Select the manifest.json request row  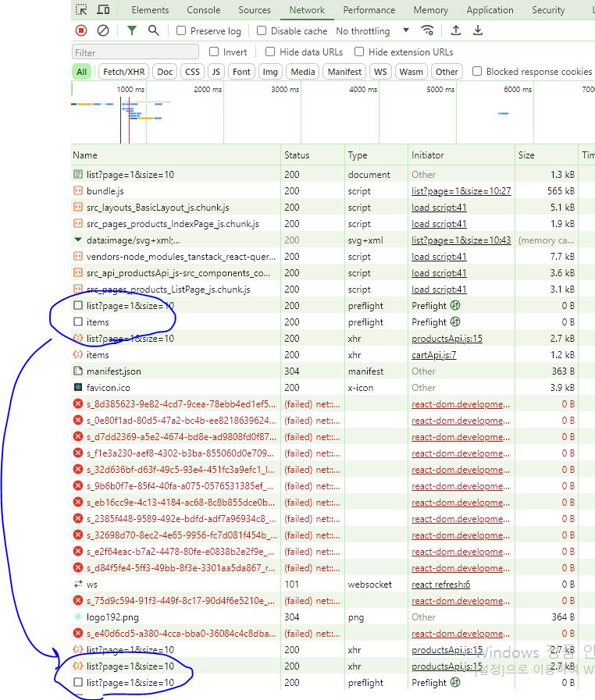click(x=333, y=371)
